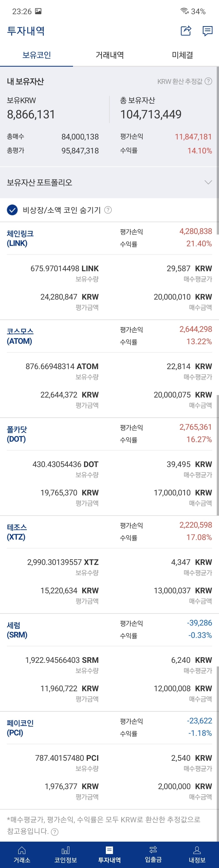Screen dimensions: 219x868
Task: Open the chat/message icon in header
Action: 208,31
